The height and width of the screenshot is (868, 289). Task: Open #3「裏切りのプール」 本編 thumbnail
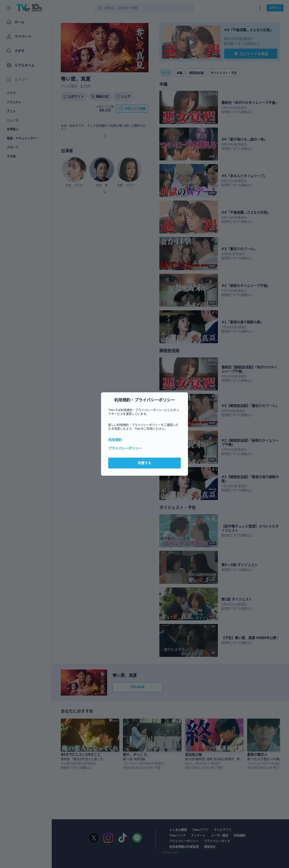pos(188,254)
